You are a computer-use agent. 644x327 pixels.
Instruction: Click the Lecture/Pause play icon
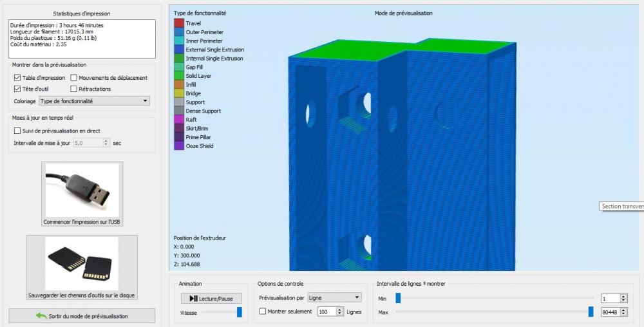(x=193, y=298)
